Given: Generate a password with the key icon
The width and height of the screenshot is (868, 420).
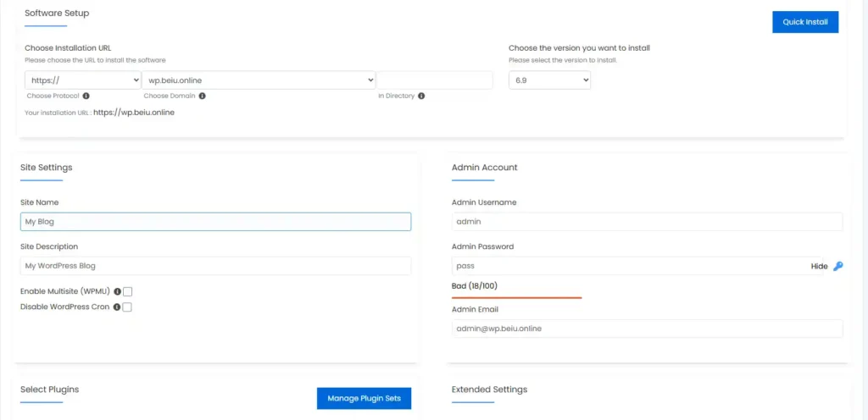Looking at the screenshot, I should pos(838,267).
